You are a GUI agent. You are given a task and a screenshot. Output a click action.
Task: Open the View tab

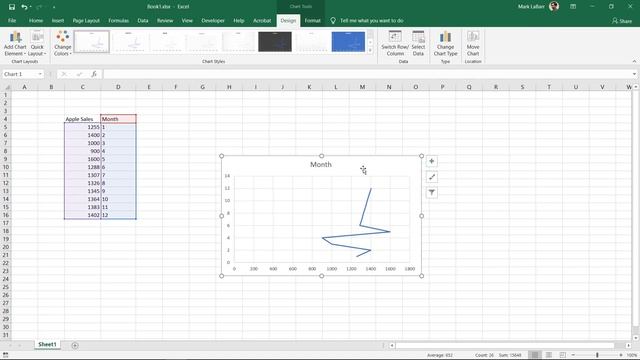click(187, 20)
